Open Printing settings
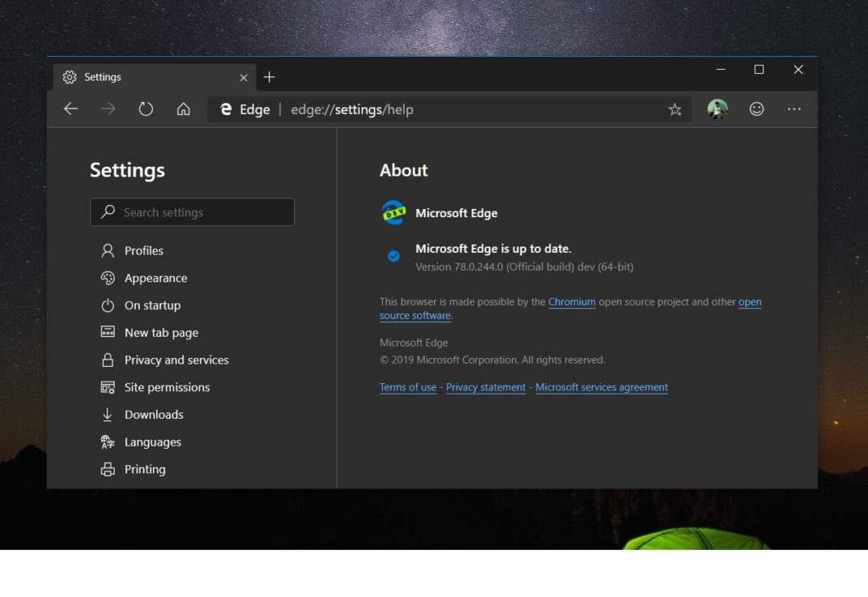The height and width of the screenshot is (597, 868). pos(145,469)
